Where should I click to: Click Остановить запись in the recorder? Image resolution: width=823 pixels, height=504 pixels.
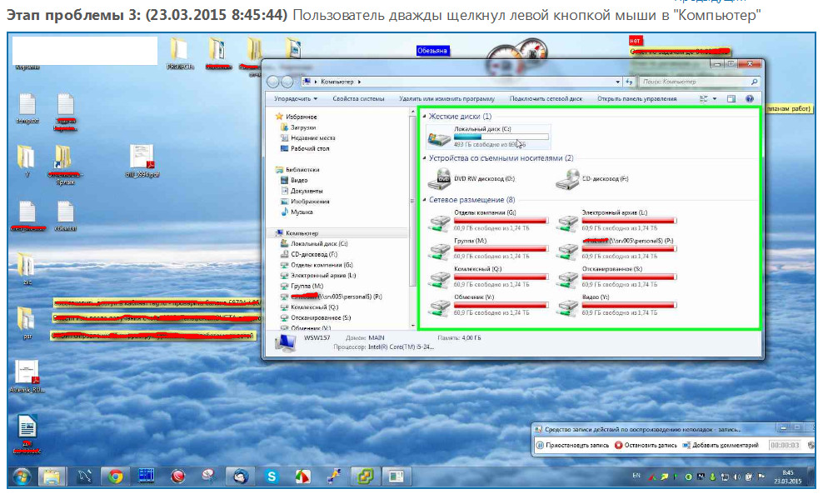click(x=646, y=445)
